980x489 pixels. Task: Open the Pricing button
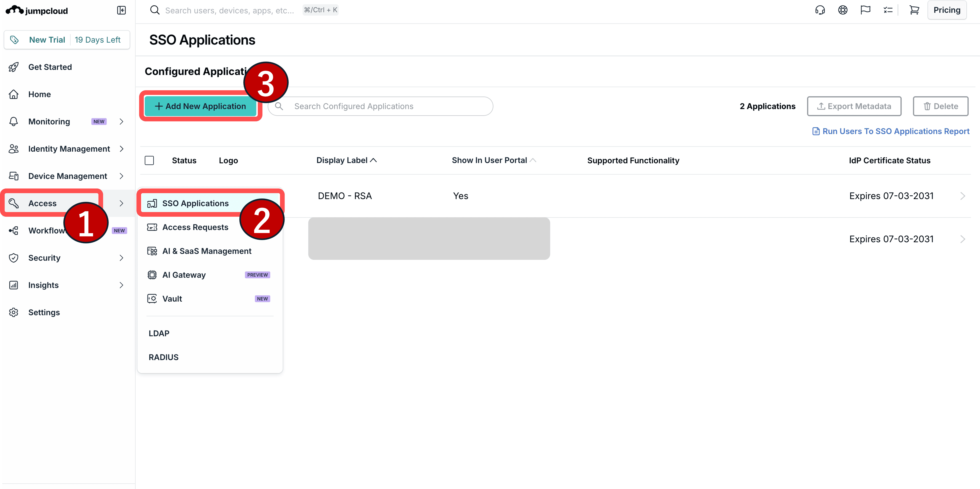(947, 10)
